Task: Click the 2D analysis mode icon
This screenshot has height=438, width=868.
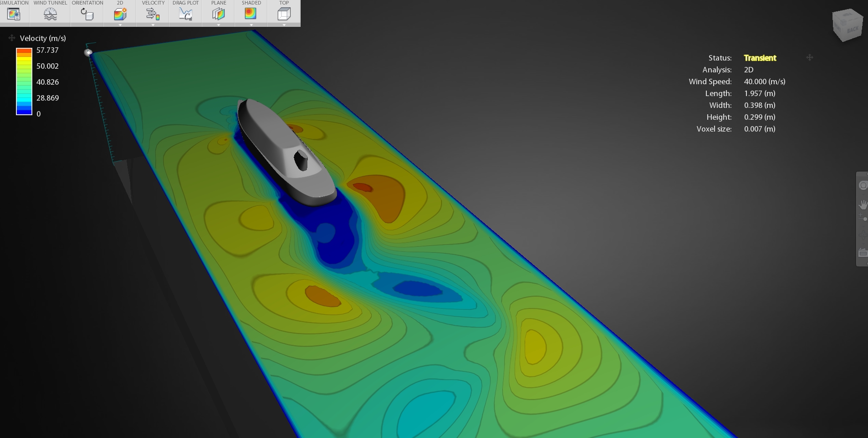Action: [x=120, y=14]
